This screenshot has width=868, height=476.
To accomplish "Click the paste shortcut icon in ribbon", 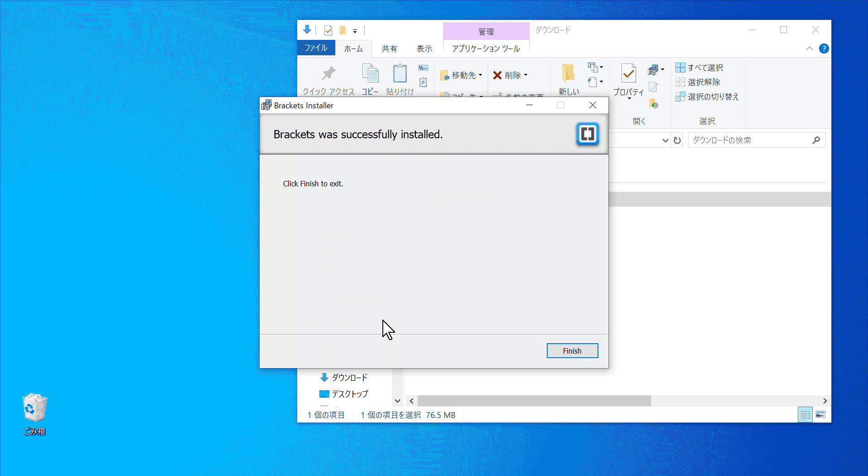I will click(423, 82).
